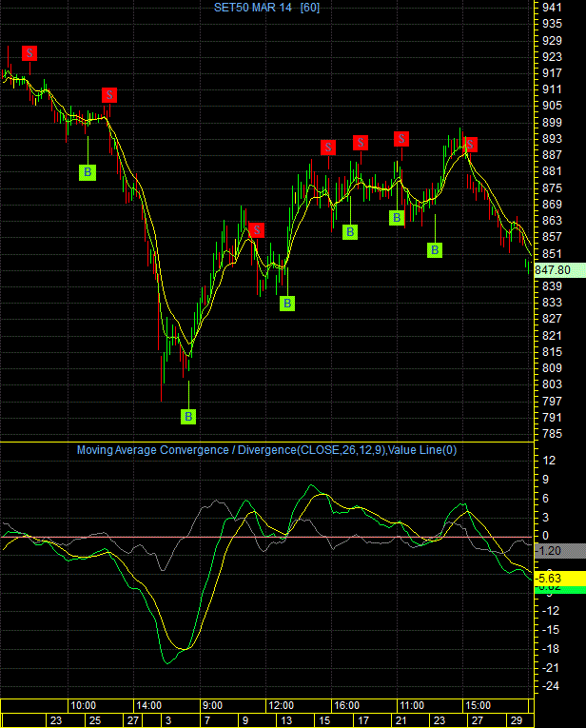Viewport: 586px width, 728px height.
Task: Click the 899 price axis value
Action: [x=552, y=122]
